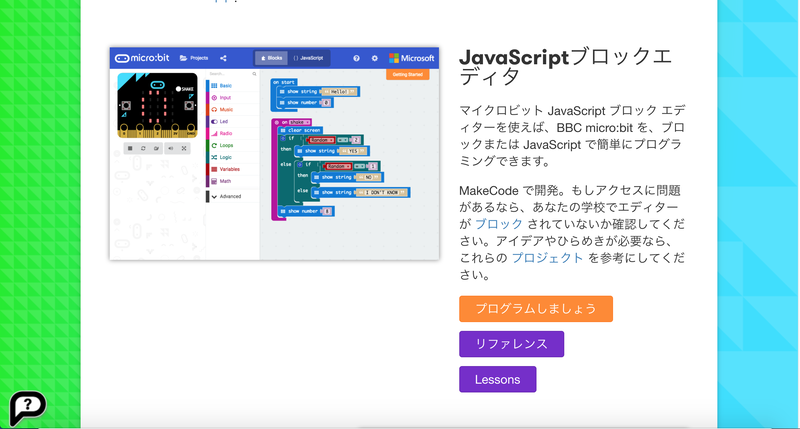Screen dimensions: 800x429
Task: Click the orange プログラムしましょう button
Action: click(x=536, y=309)
